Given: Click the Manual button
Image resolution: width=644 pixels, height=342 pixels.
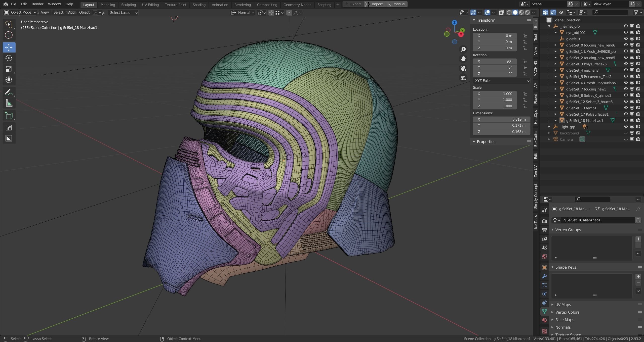Looking at the screenshot, I should [x=396, y=4].
